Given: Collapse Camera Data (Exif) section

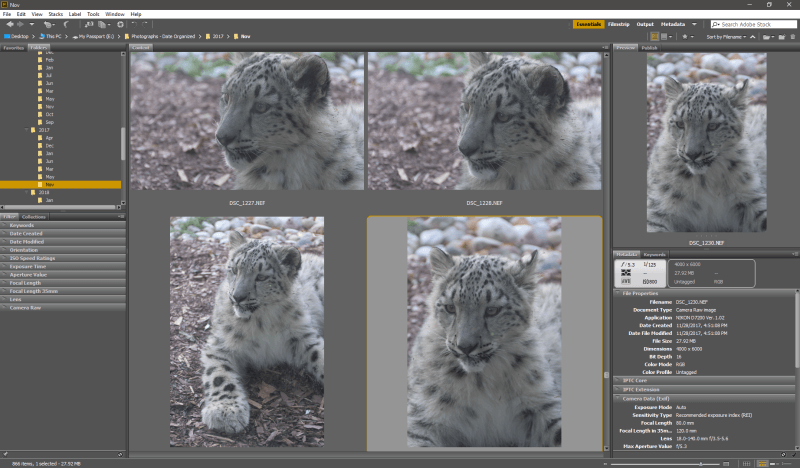Looking at the screenshot, I should 704,399.
